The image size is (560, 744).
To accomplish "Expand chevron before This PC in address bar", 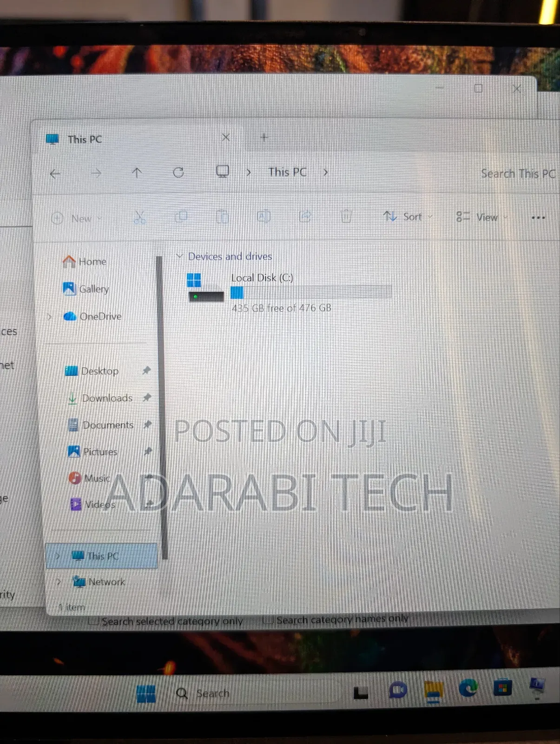I will (x=249, y=173).
